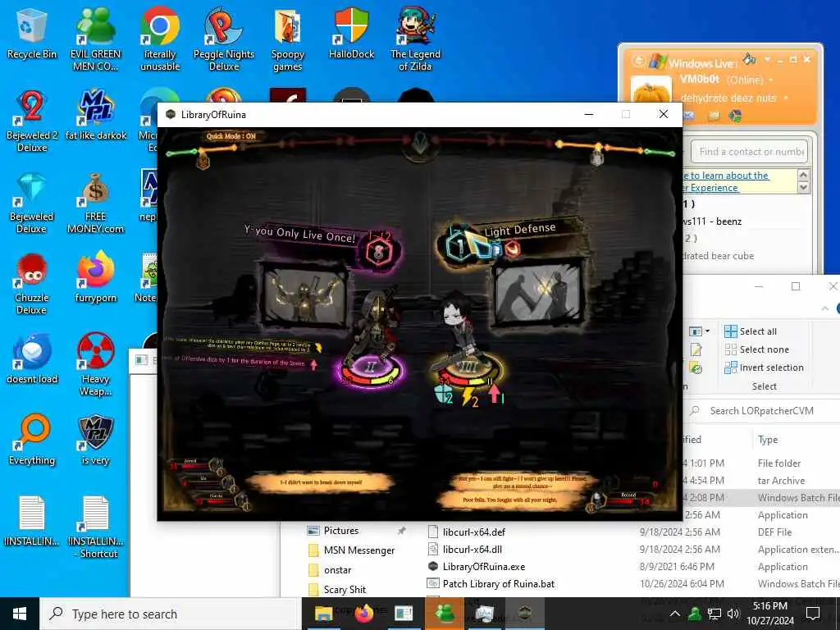The image size is (840, 630).
Task: Click the yellow lightning status icon with 2
Action: coord(470,397)
